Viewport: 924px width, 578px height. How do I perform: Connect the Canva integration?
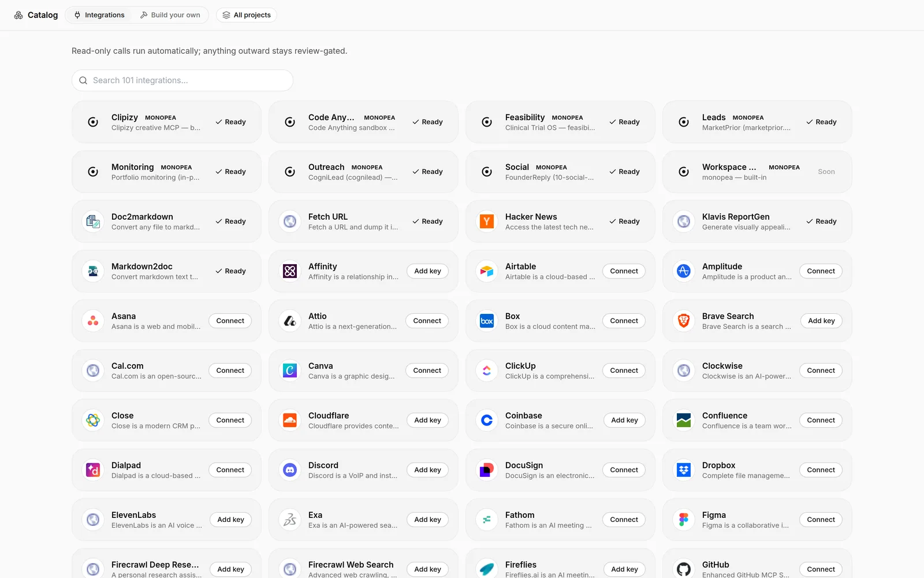click(427, 370)
